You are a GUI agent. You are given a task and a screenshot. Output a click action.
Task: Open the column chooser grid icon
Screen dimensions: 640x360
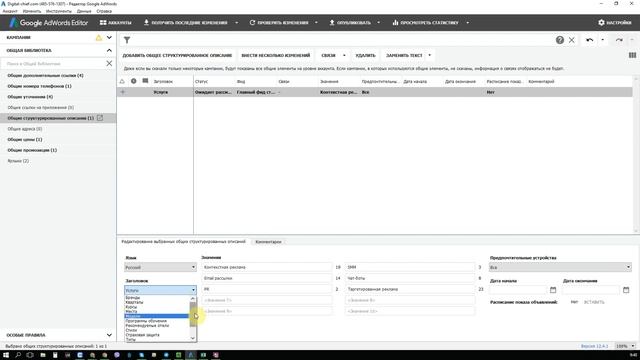pyautogui.click(x=632, y=55)
